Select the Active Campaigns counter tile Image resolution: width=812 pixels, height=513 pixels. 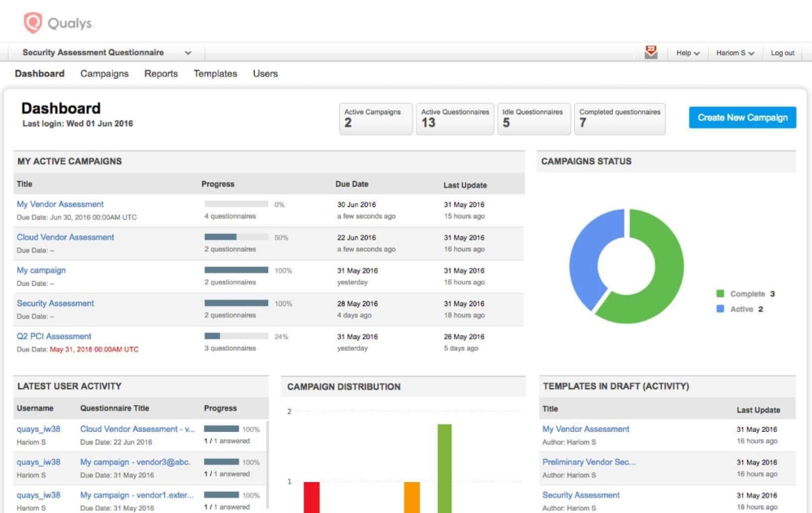pos(376,119)
